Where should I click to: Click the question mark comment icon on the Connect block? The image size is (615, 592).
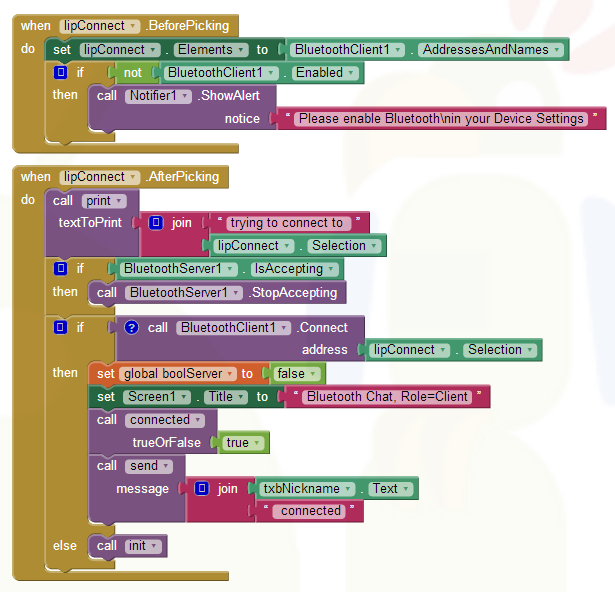point(131,327)
